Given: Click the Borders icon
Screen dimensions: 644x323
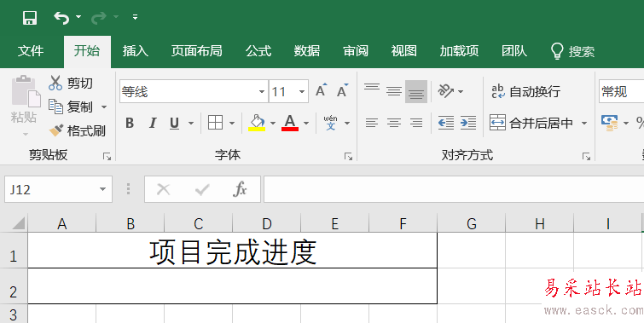Looking at the screenshot, I should point(215,123).
